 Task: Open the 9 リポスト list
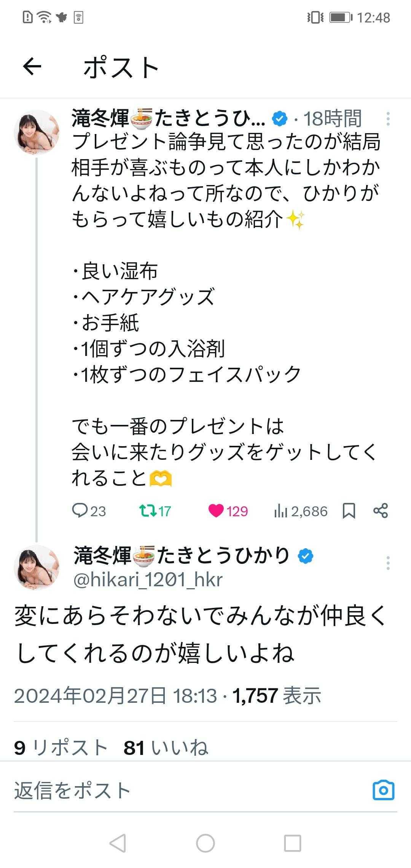[x=61, y=747]
